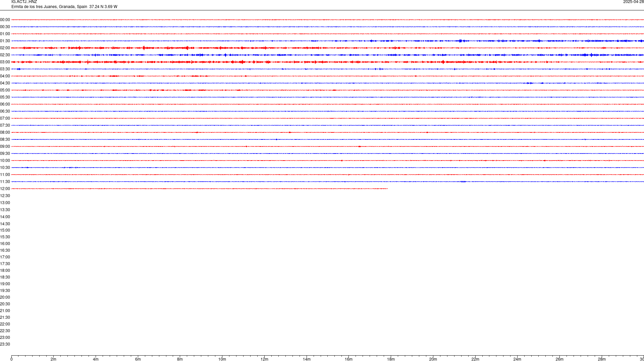Select the 05:00 time row label

[5, 90]
